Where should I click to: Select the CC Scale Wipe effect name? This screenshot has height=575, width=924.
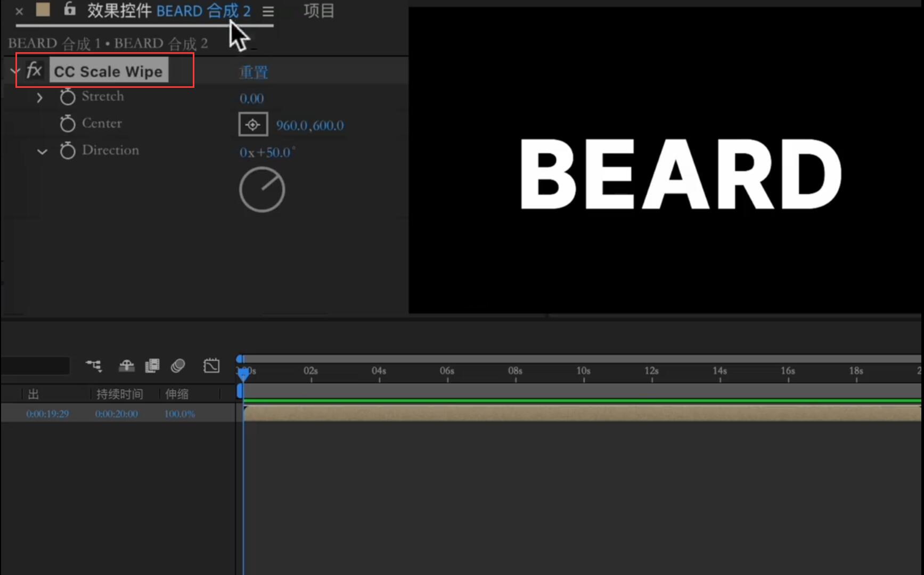tap(109, 71)
